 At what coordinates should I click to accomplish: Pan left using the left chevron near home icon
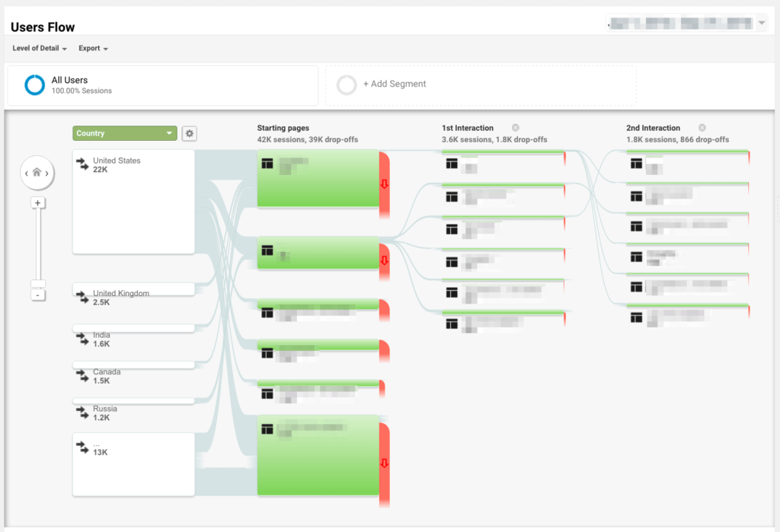coord(26,174)
